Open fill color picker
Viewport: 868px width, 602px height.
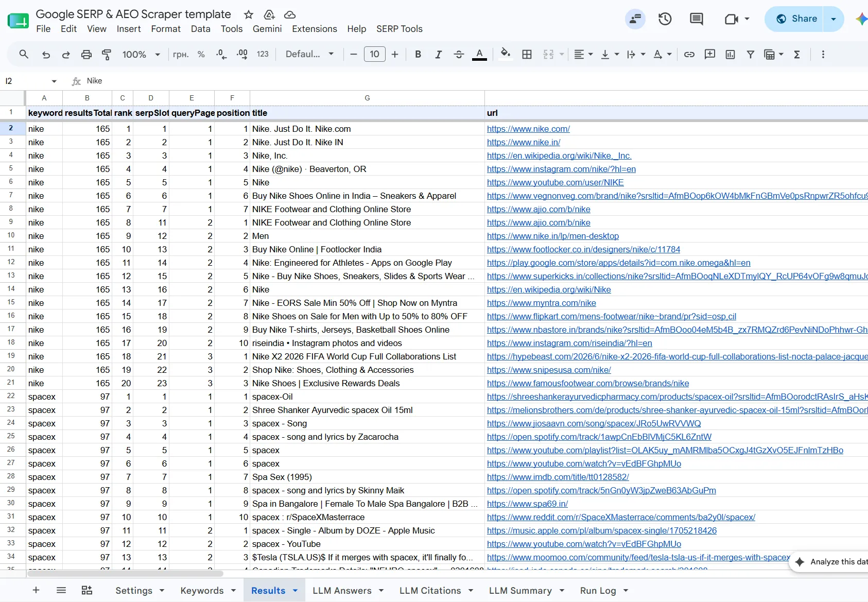(x=506, y=54)
